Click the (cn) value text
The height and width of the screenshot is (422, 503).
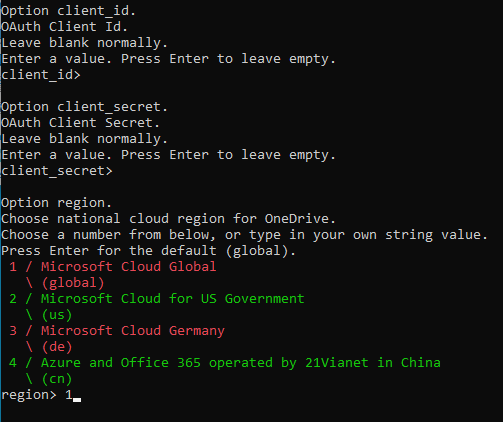point(57,379)
